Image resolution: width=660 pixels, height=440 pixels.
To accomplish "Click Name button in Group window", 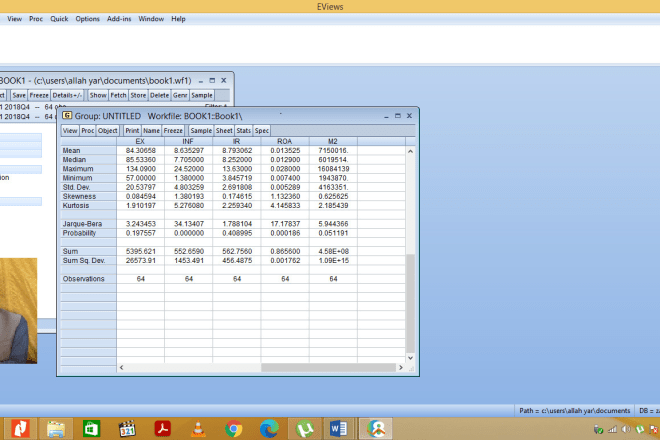I will pos(152,131).
